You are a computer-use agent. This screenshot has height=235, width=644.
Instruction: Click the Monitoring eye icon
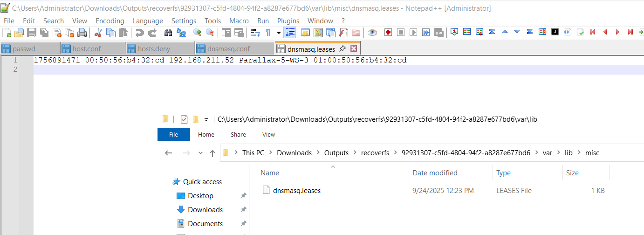point(372,32)
